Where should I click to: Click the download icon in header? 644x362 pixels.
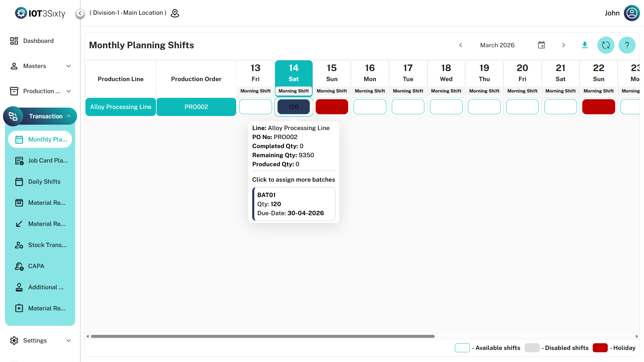(x=585, y=45)
